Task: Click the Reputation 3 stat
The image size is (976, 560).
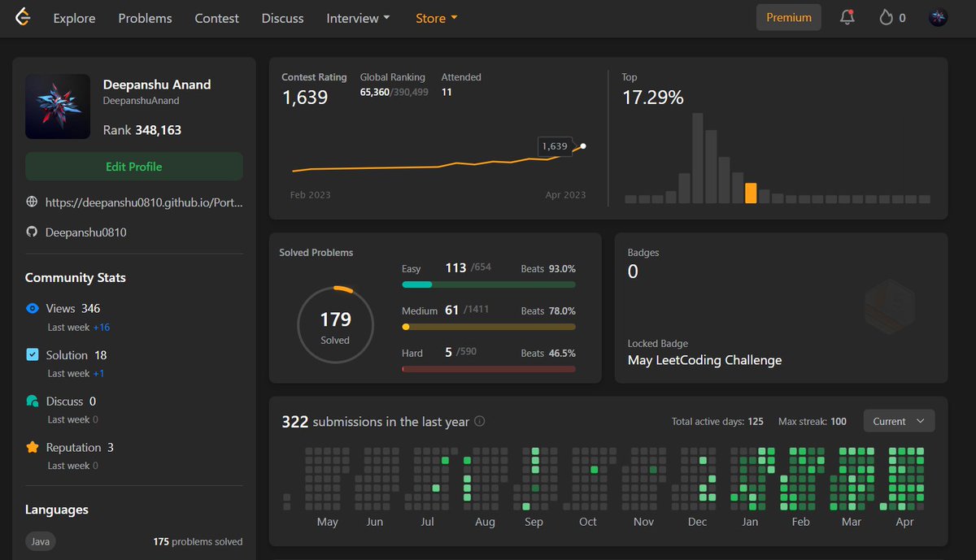Action: click(80, 447)
